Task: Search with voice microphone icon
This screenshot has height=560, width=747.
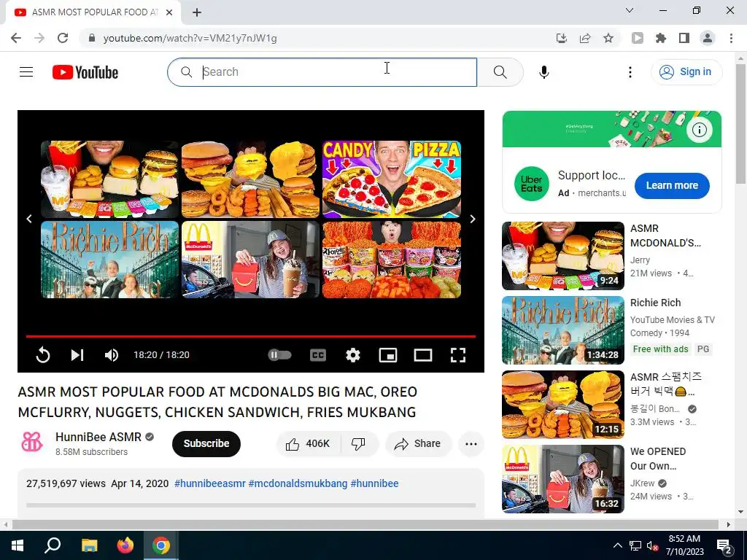Action: point(544,72)
